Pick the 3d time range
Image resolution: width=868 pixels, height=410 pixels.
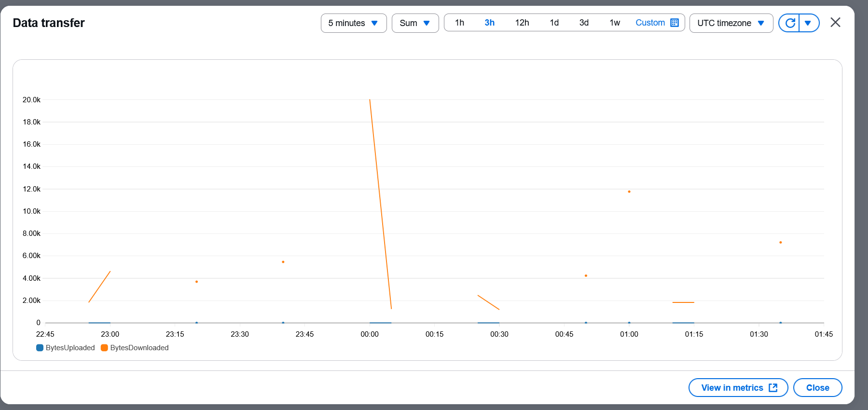(x=584, y=23)
